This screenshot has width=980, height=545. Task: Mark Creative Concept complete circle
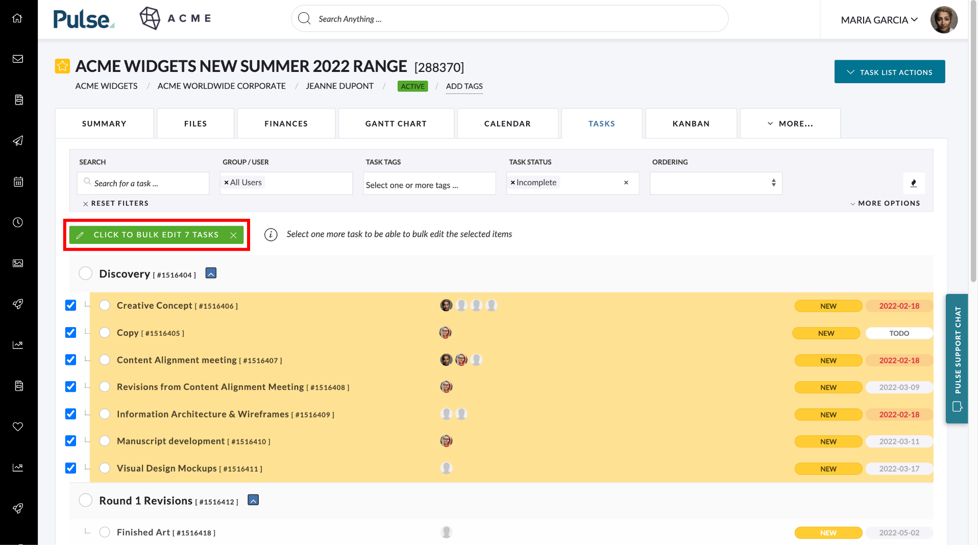coord(105,305)
